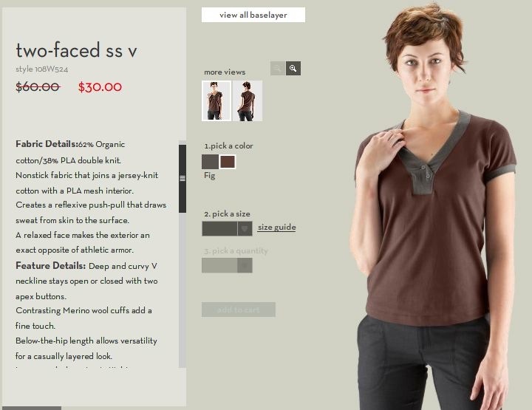Show the front view thumbnail

point(216,100)
